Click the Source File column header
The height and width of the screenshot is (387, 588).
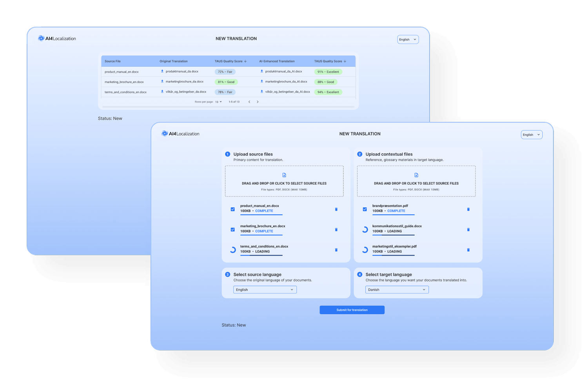tap(113, 61)
